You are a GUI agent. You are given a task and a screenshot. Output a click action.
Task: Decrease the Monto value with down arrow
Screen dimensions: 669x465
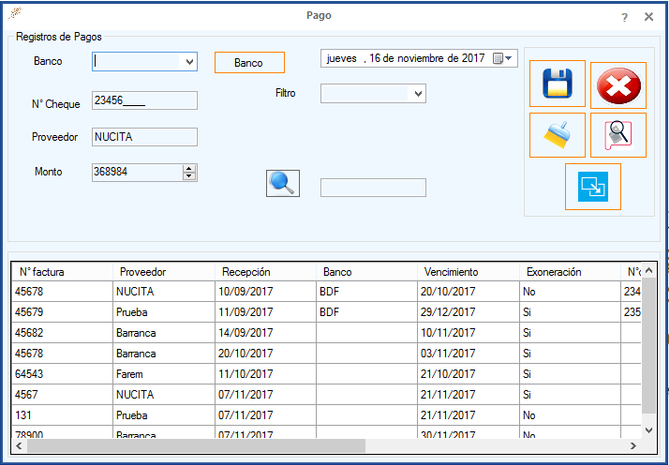(189, 177)
